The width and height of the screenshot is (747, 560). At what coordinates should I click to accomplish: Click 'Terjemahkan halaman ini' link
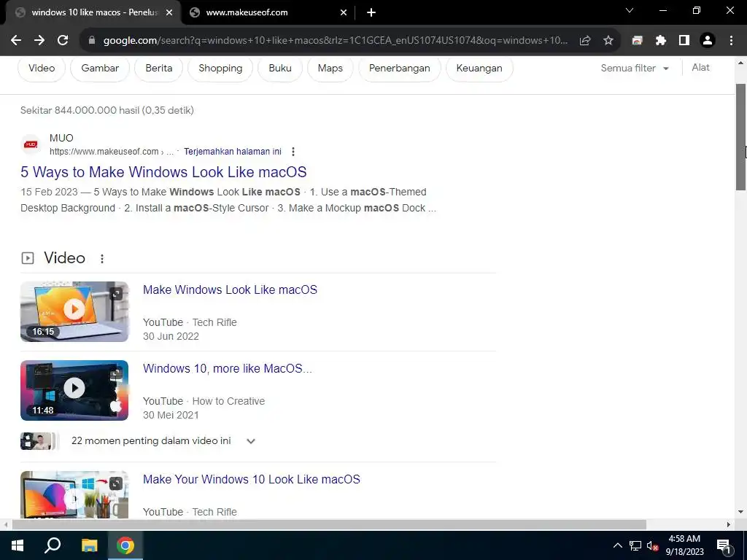(x=233, y=152)
